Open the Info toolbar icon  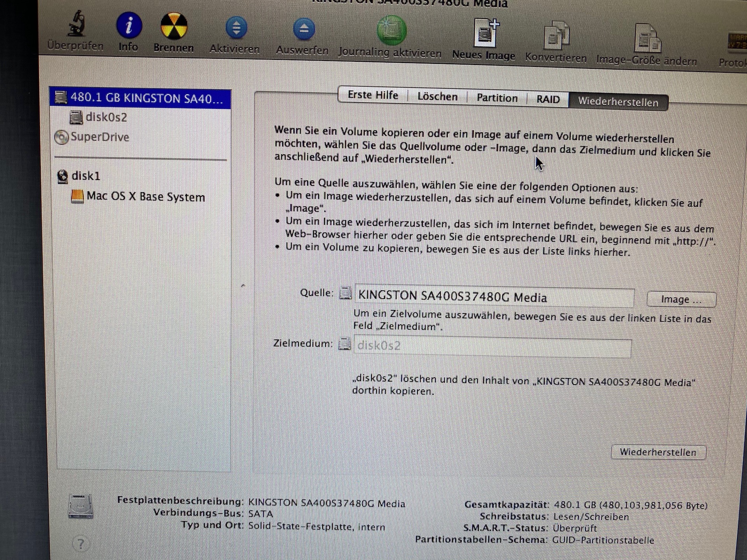(129, 26)
